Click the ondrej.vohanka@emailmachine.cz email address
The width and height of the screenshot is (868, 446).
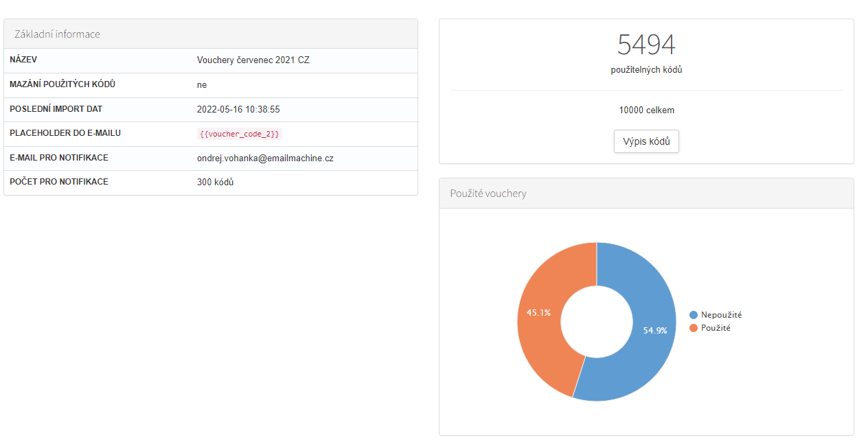pos(265,158)
